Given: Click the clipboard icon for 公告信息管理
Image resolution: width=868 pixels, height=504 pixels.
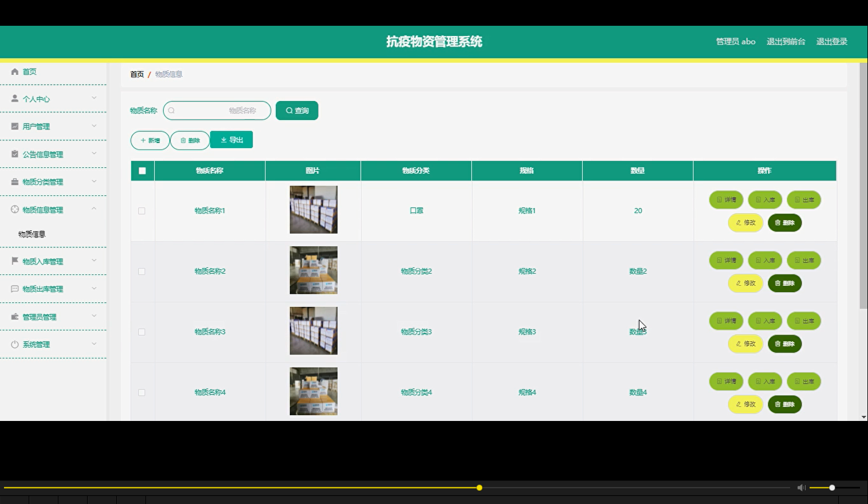Looking at the screenshot, I should pyautogui.click(x=15, y=154).
